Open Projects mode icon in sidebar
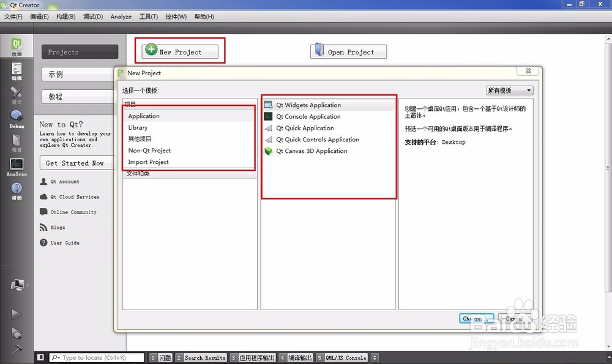This screenshot has height=364, width=612. (x=17, y=143)
